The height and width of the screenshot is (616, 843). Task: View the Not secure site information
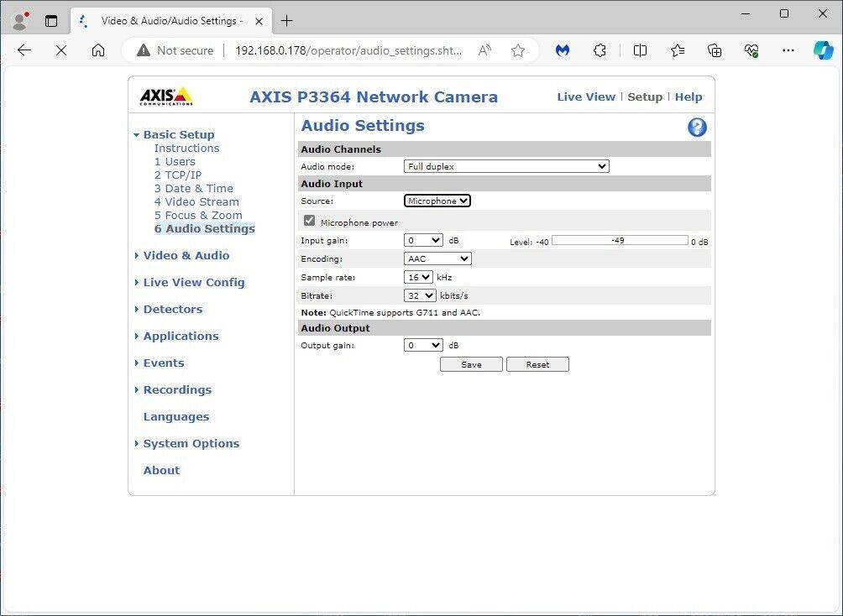pyautogui.click(x=175, y=50)
